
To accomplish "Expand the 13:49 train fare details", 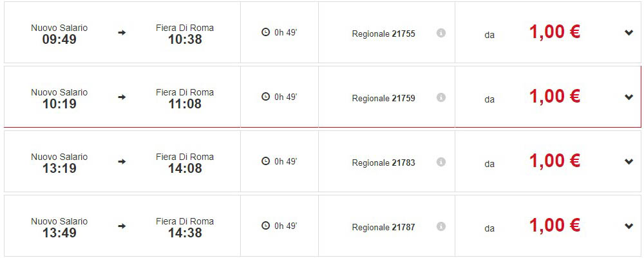I will pyautogui.click(x=629, y=226).
